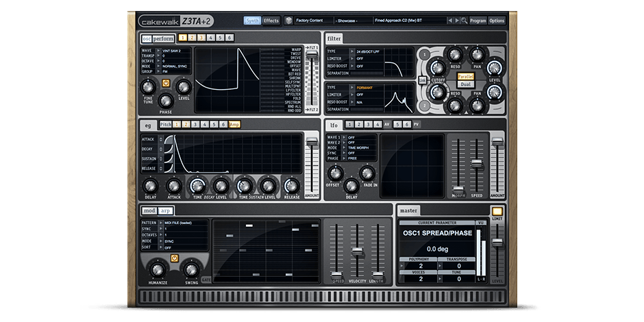644x322 pixels.
Task: Click the arpeggiator Swing knob
Action: pyautogui.click(x=191, y=270)
